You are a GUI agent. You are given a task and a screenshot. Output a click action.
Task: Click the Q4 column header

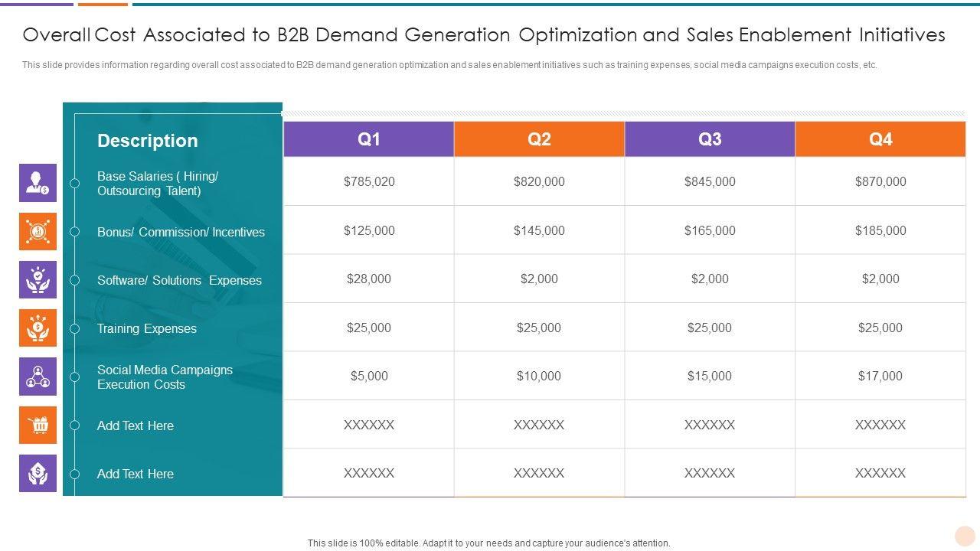880,139
